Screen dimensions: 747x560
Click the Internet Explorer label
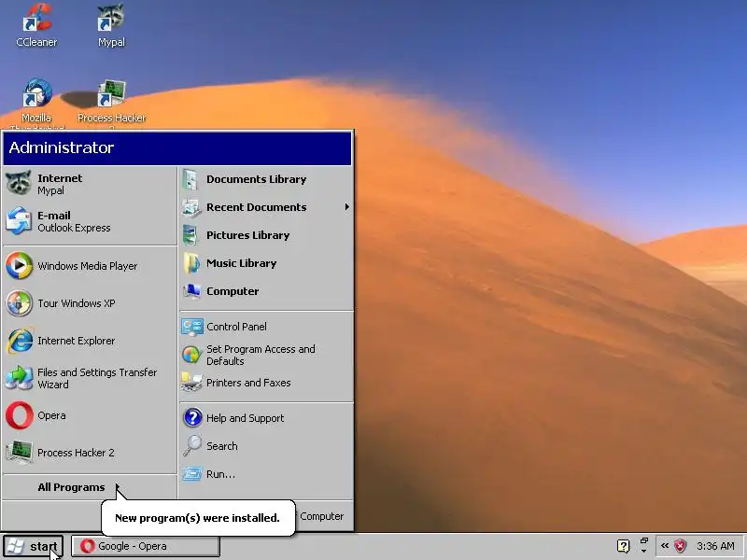[77, 341]
